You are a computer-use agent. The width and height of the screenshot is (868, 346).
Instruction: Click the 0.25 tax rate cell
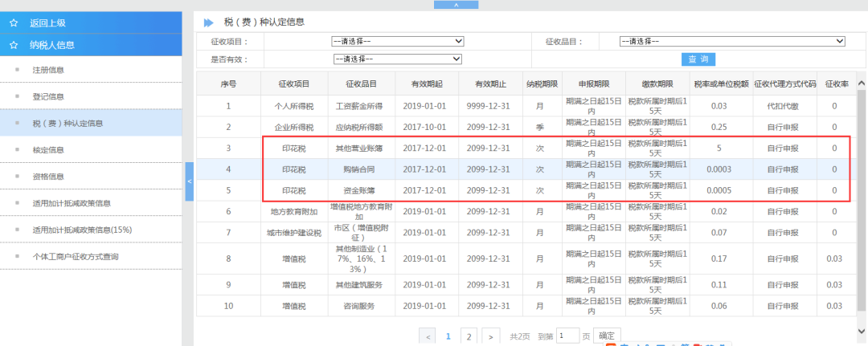(721, 127)
